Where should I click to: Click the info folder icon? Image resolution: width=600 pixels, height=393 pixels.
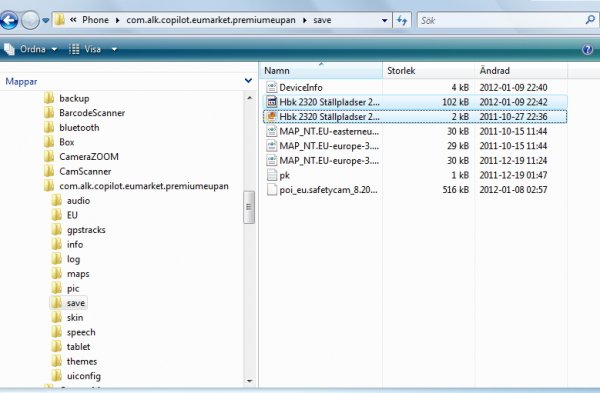pos(56,244)
